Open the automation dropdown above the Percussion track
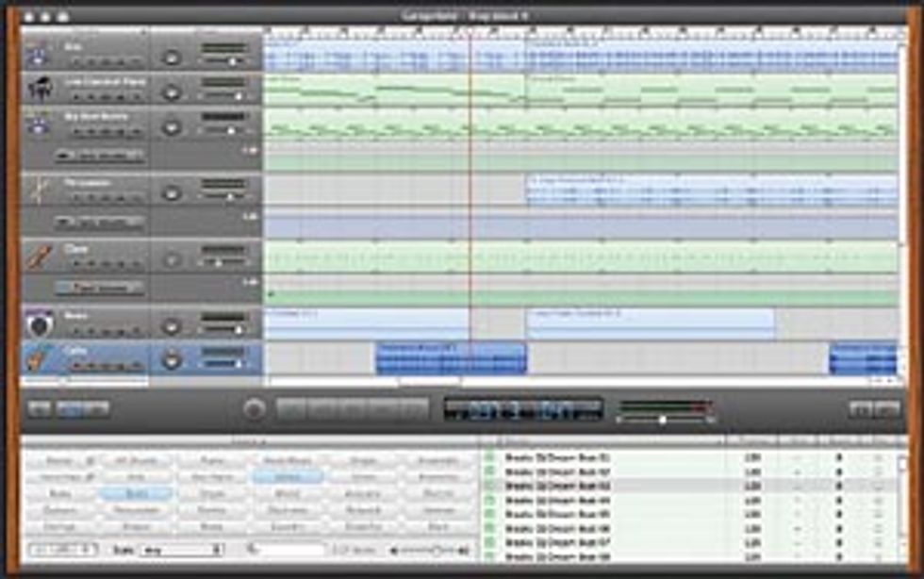 (x=99, y=156)
